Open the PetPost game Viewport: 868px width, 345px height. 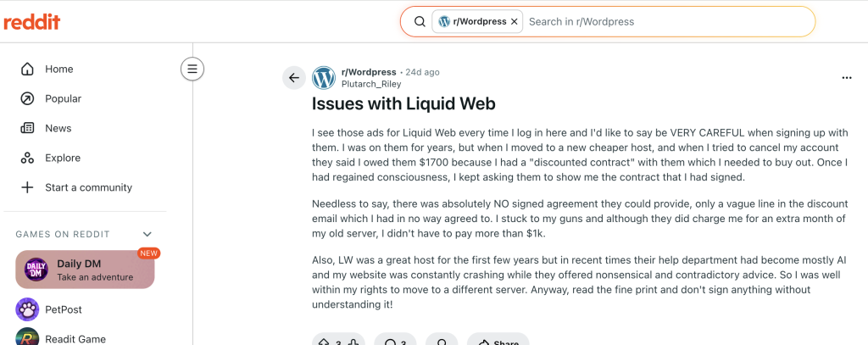63,309
